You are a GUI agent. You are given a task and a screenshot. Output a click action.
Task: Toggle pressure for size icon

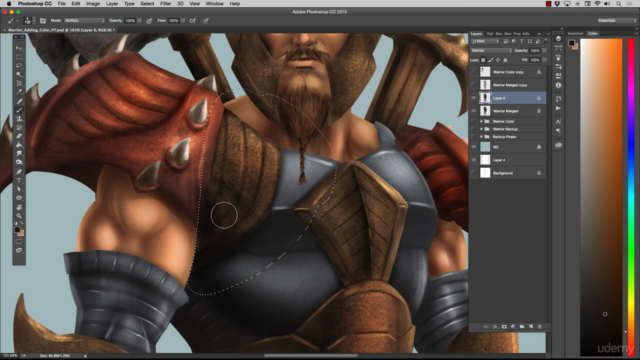click(206, 20)
